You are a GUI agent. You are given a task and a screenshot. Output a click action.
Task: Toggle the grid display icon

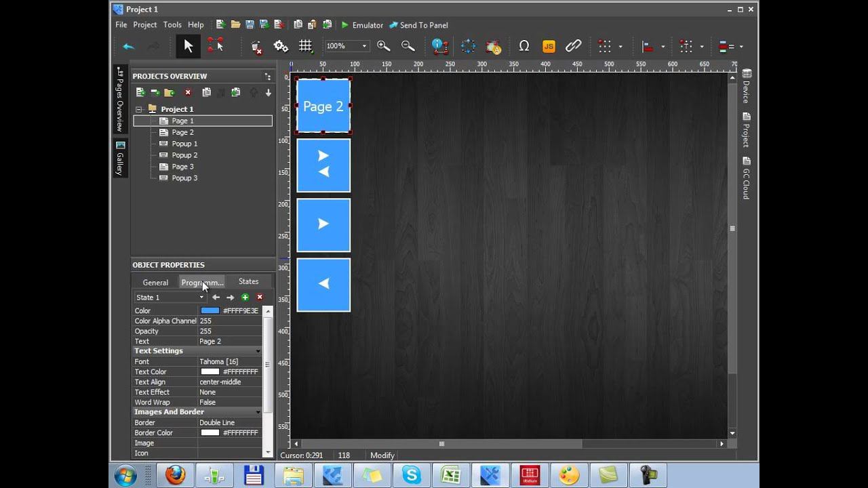305,46
